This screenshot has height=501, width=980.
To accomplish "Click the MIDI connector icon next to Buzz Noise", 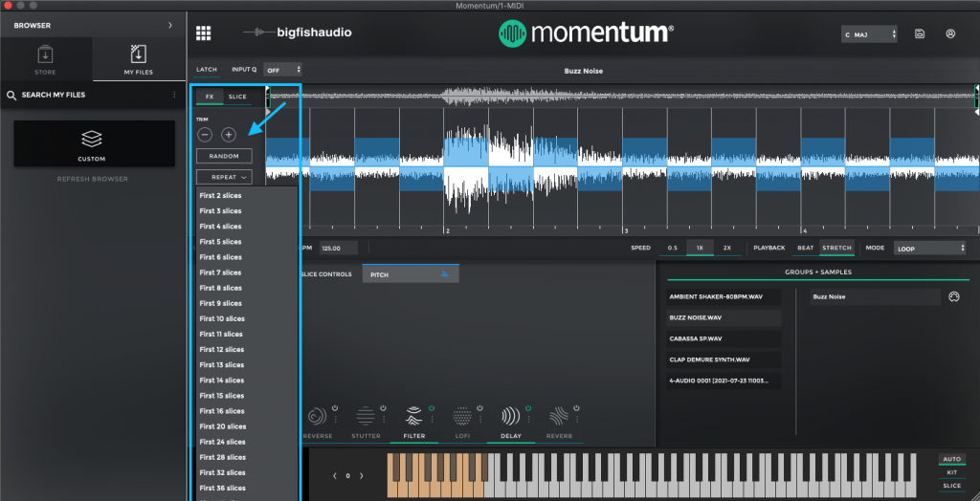I will pos(953,296).
